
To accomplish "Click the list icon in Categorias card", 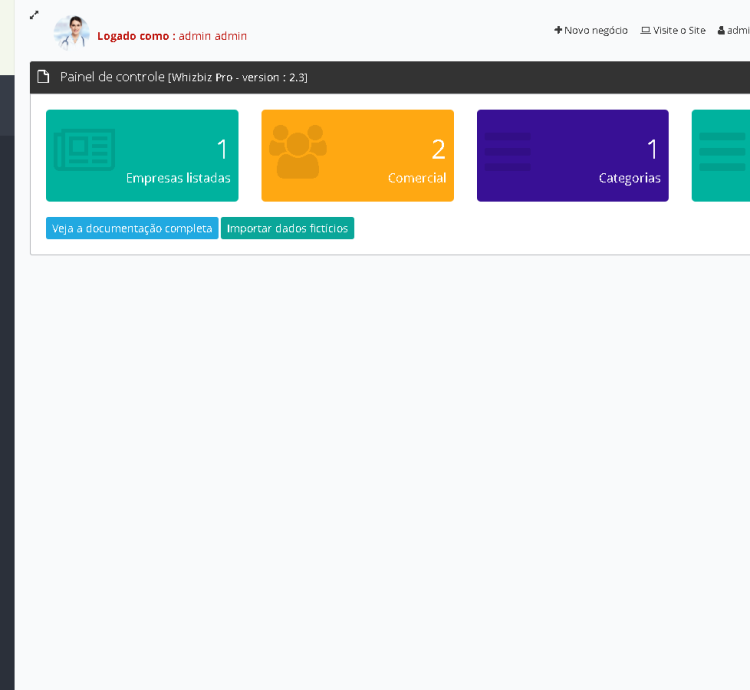I will click(508, 152).
